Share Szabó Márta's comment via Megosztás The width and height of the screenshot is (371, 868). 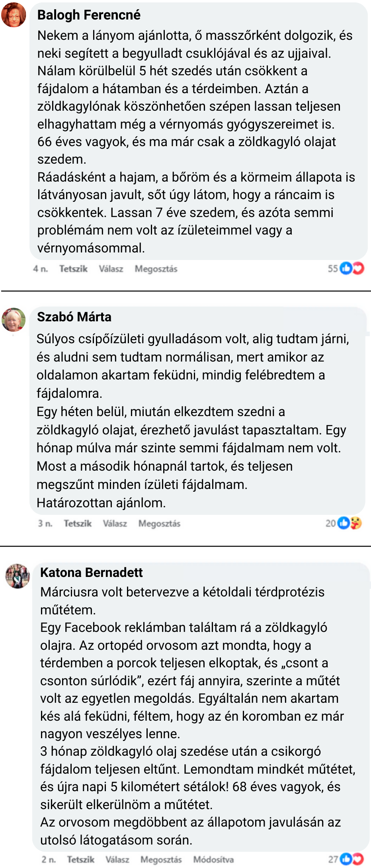pyautogui.click(x=159, y=523)
